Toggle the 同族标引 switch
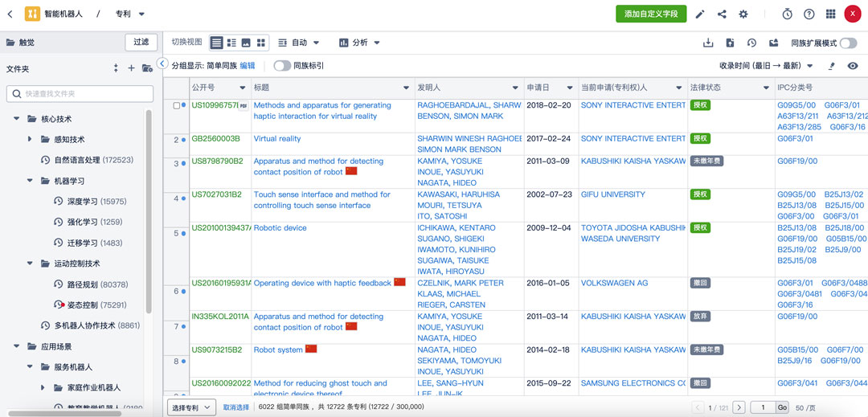 coord(281,66)
